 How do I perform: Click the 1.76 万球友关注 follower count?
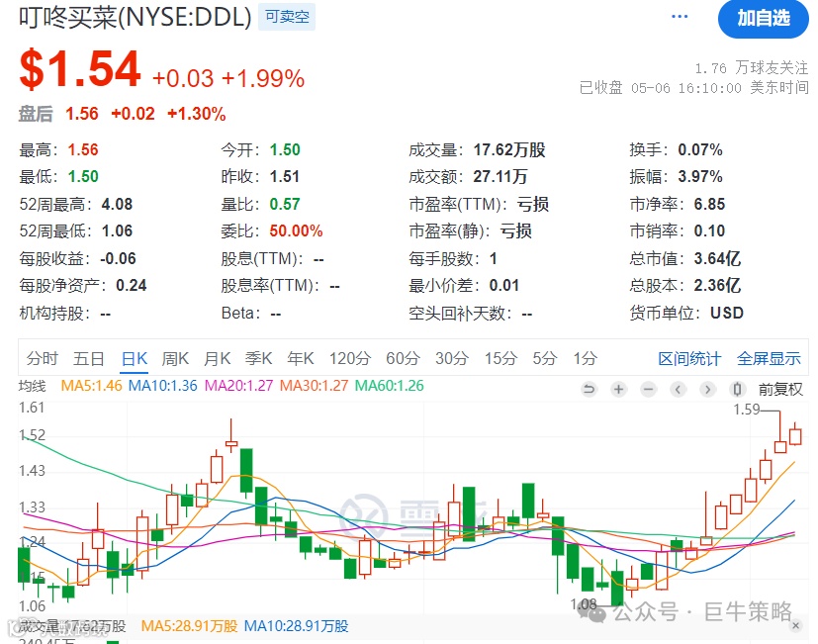tap(752, 68)
